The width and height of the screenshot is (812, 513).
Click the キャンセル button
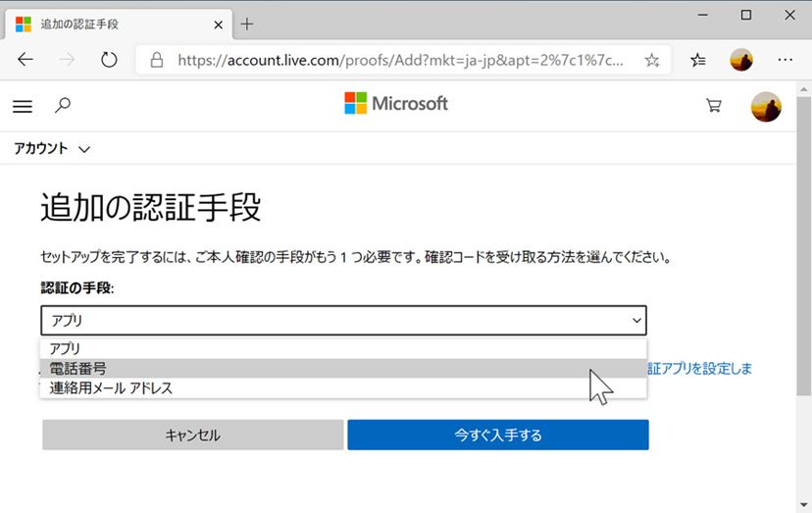pyautogui.click(x=192, y=435)
